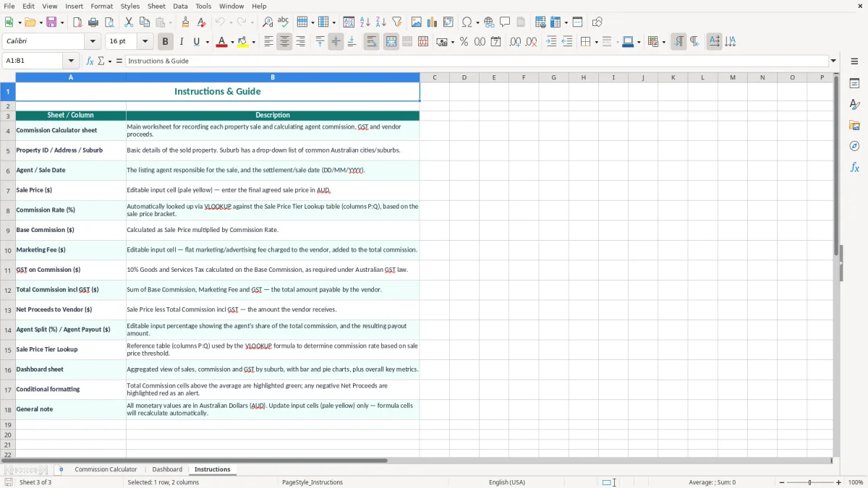Screen dimensions: 868x488
Task: Click the Open folder icon
Action: 29,22
